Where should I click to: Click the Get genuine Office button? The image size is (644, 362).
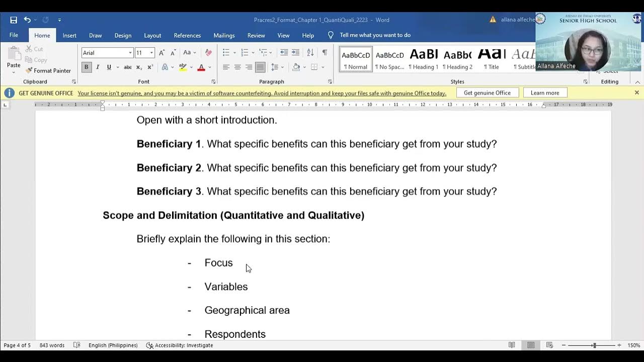tap(487, 93)
